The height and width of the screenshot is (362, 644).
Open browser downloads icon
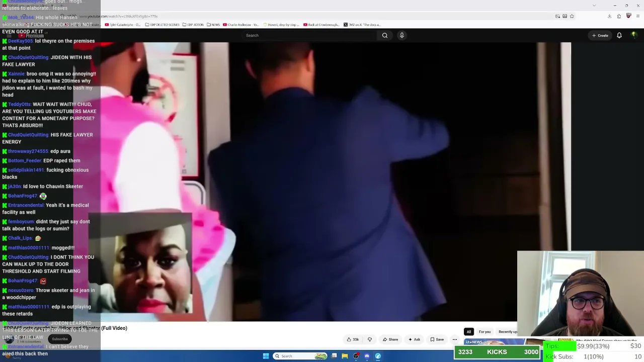point(609,16)
